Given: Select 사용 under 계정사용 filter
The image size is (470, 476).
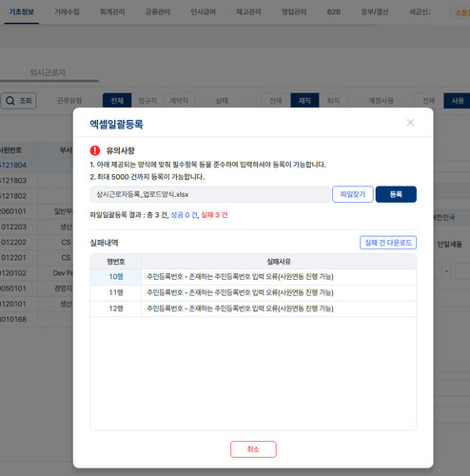Looking at the screenshot, I should (458, 101).
